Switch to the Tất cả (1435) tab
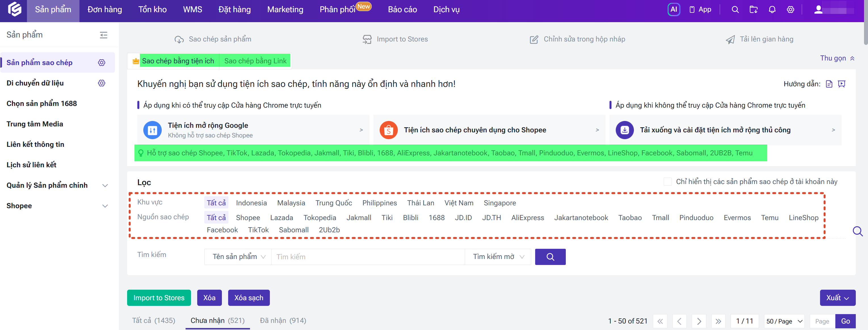Image resolution: width=868 pixels, height=330 pixels. pos(153,321)
